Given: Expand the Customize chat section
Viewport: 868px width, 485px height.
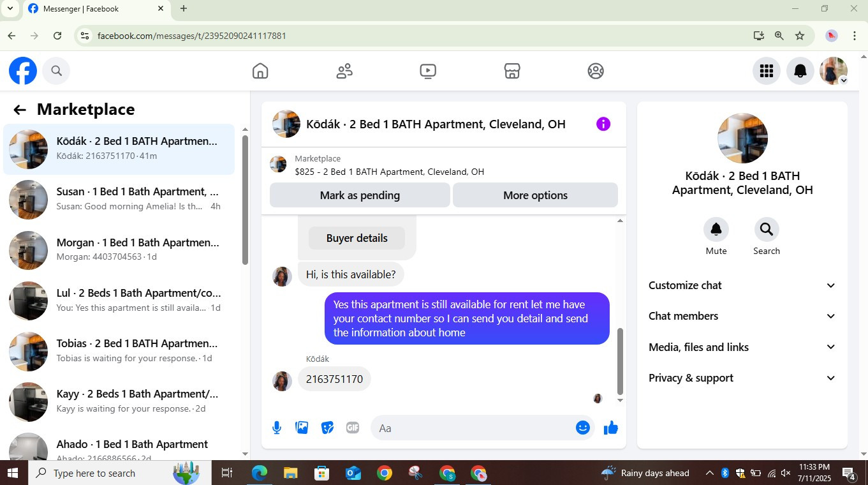Looking at the screenshot, I should tap(742, 285).
